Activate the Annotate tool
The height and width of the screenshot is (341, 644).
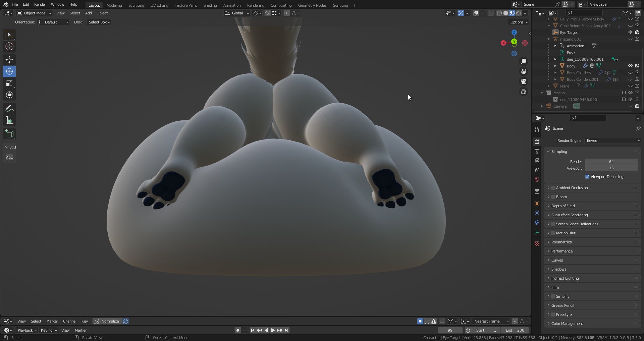click(9, 108)
